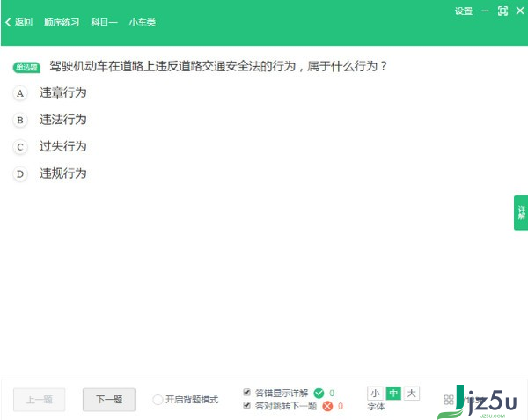Enable 开启背题模式 radio option
This screenshot has width=528, height=420.
click(158, 400)
